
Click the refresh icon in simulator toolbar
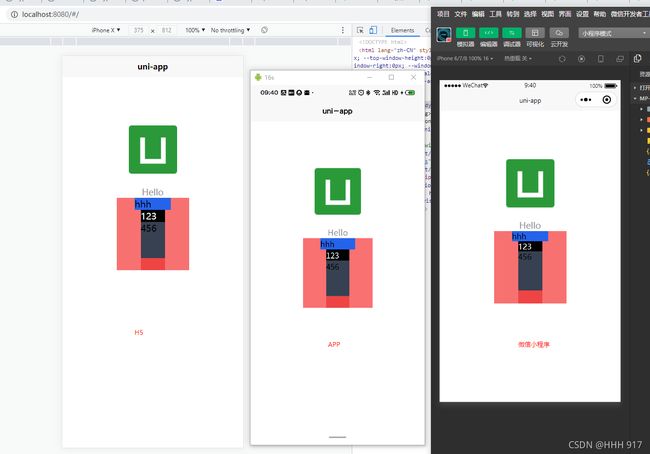(x=562, y=59)
